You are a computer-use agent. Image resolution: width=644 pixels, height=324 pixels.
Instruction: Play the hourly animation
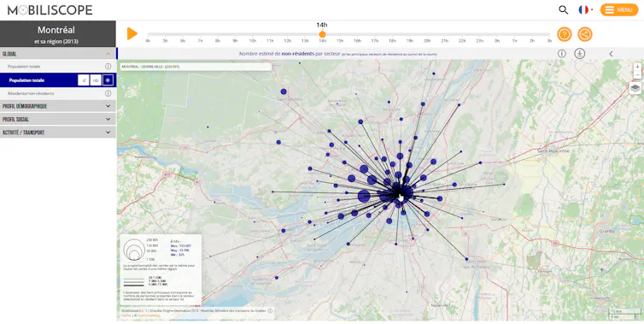[132, 33]
